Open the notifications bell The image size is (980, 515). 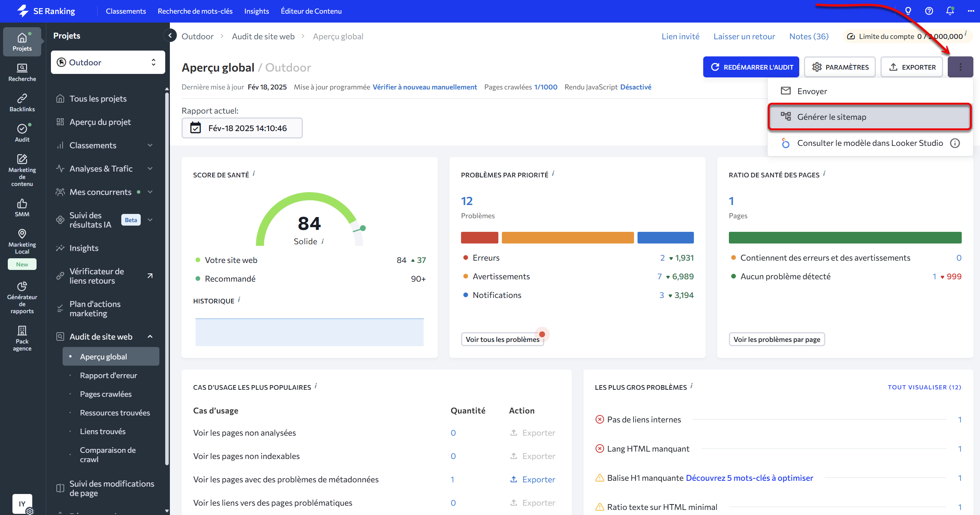pos(950,11)
